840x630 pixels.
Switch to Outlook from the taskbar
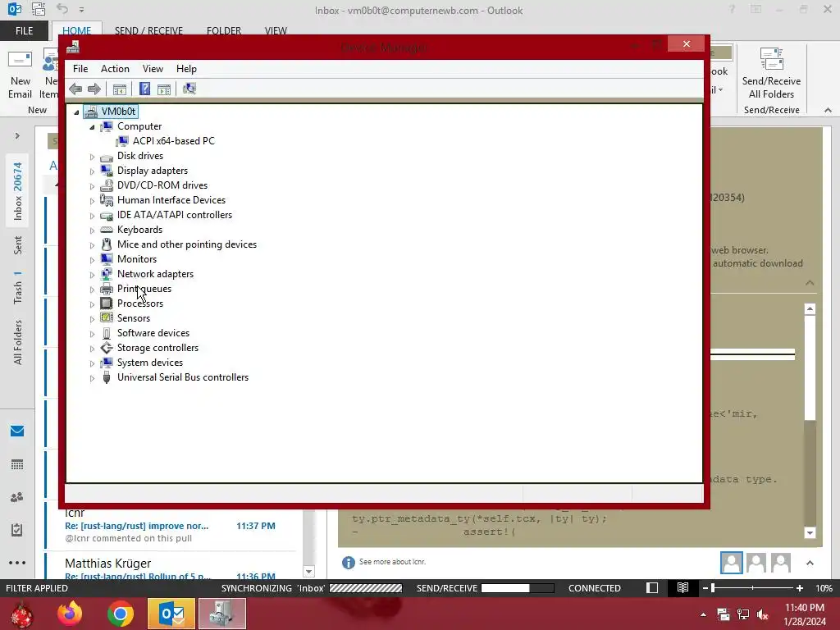171,614
